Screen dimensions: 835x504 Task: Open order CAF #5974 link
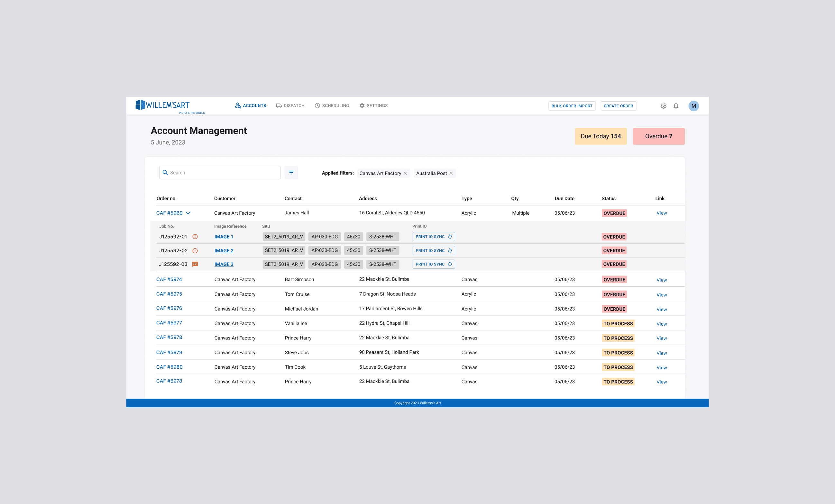(x=169, y=279)
